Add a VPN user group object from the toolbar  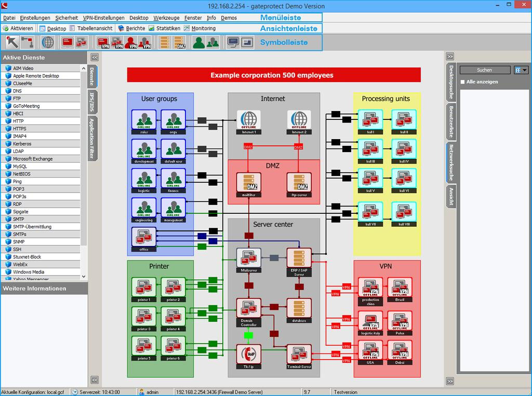pyautogui.click(x=145, y=43)
